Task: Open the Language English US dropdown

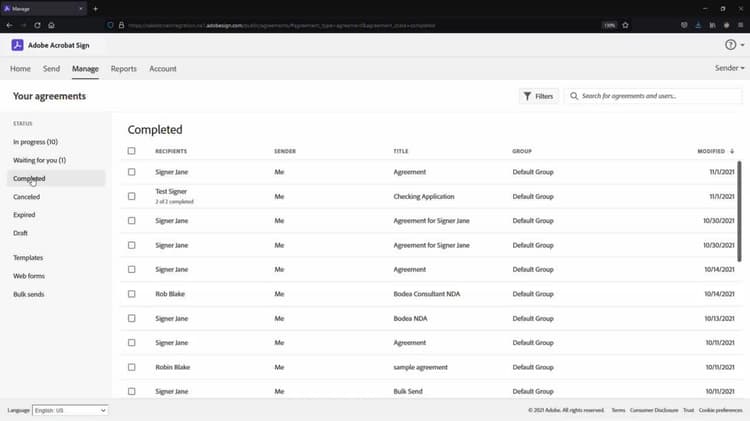Action: (70, 410)
